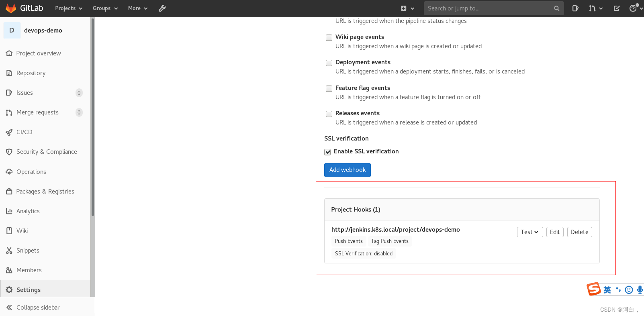
Task: Click the Tag Push Events tag
Action: 390,241
